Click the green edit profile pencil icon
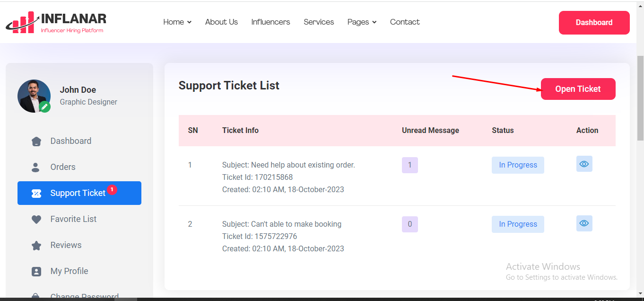 [45, 107]
